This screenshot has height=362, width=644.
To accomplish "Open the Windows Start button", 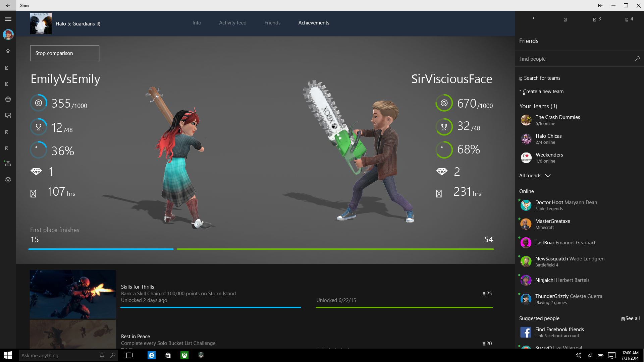I will pyautogui.click(x=8, y=355).
